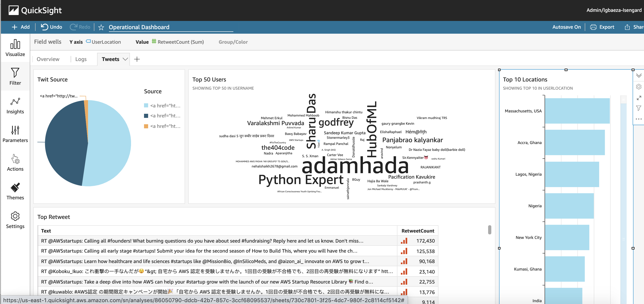This screenshot has height=304, width=644.
Task: Open the Filter pane
Action: pyautogui.click(x=15, y=76)
